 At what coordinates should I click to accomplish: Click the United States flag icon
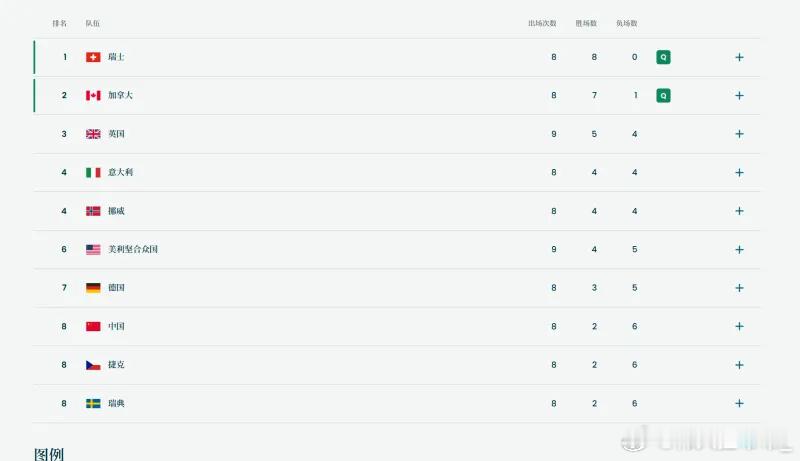[93, 249]
